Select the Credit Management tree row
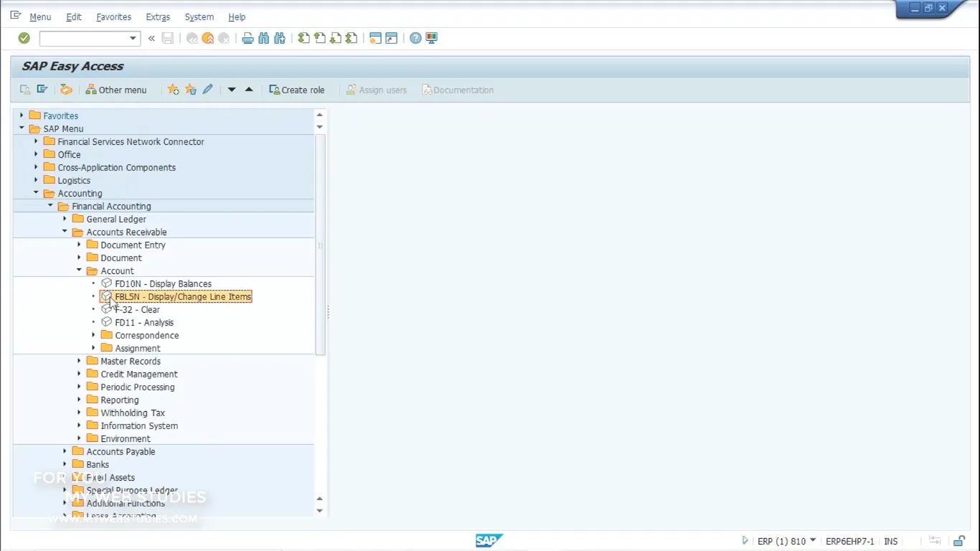The height and width of the screenshot is (551, 980). point(139,374)
